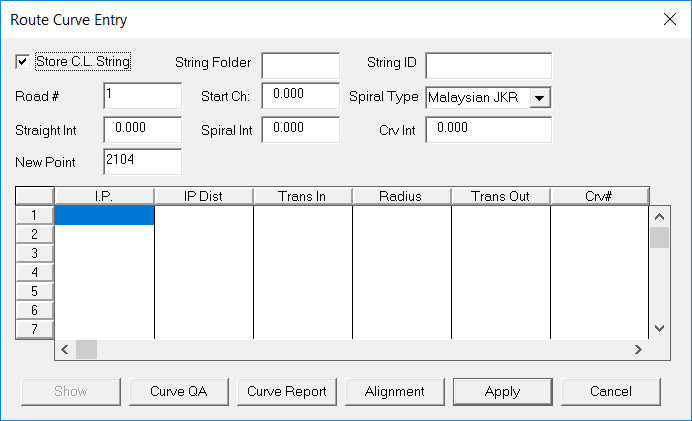
Task: Click the New Point field
Action: 141,161
